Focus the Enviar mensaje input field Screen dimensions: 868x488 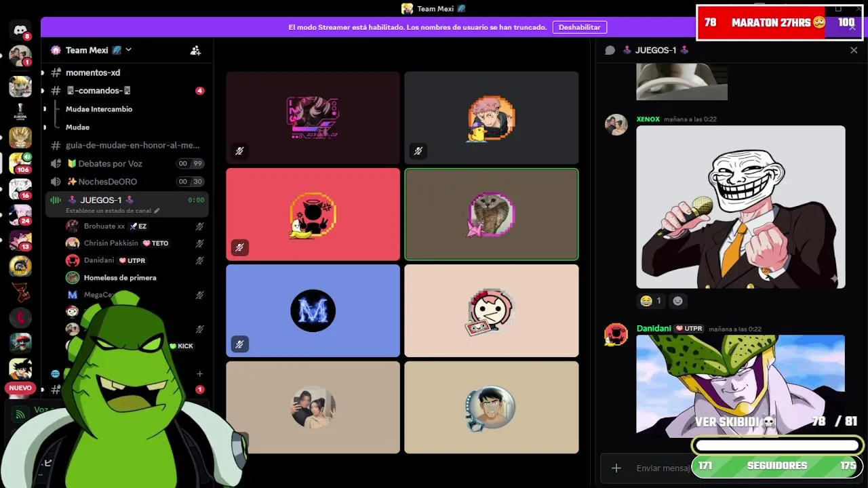pyautogui.click(x=665, y=468)
